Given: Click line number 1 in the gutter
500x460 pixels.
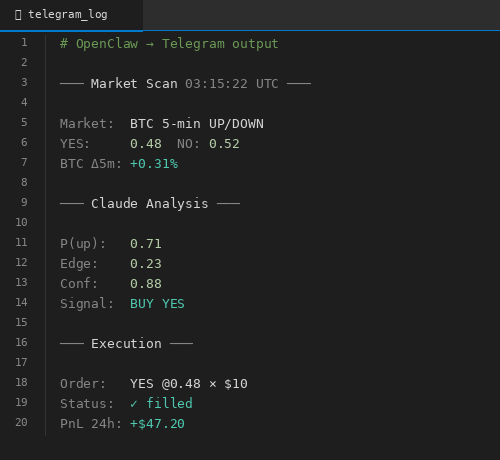Looking at the screenshot, I should (24, 42).
